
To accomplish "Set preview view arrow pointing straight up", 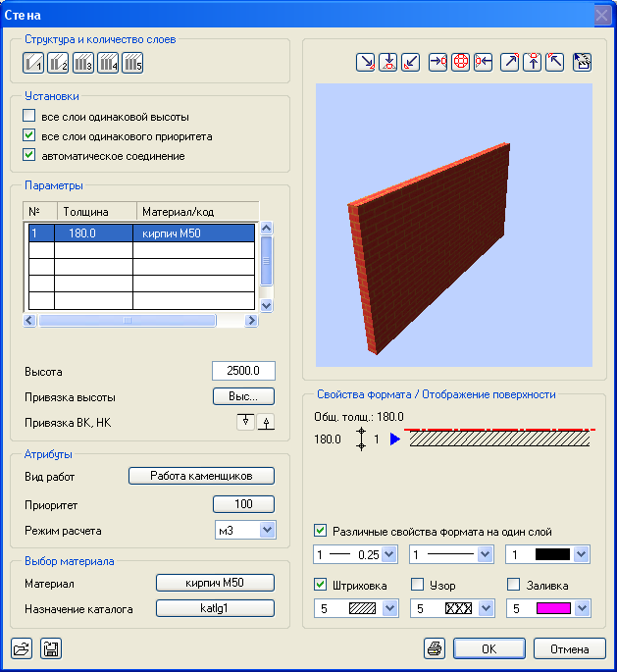I will click(533, 62).
